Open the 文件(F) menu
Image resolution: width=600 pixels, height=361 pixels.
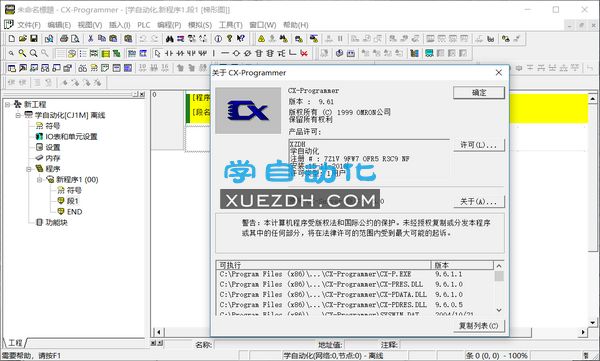point(29,25)
